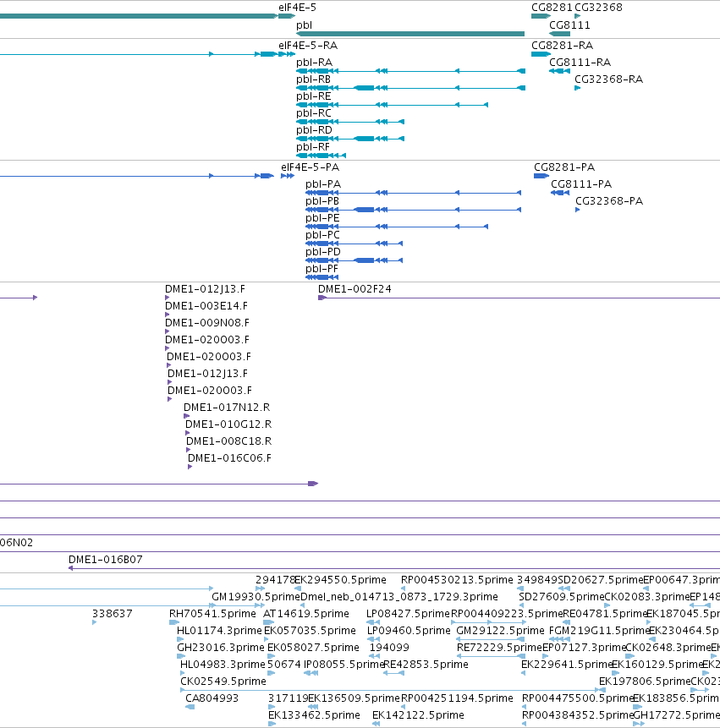Viewport: 720px width, 728px height.
Task: Click the RE42853.5prime EST label
Action: 426,665
